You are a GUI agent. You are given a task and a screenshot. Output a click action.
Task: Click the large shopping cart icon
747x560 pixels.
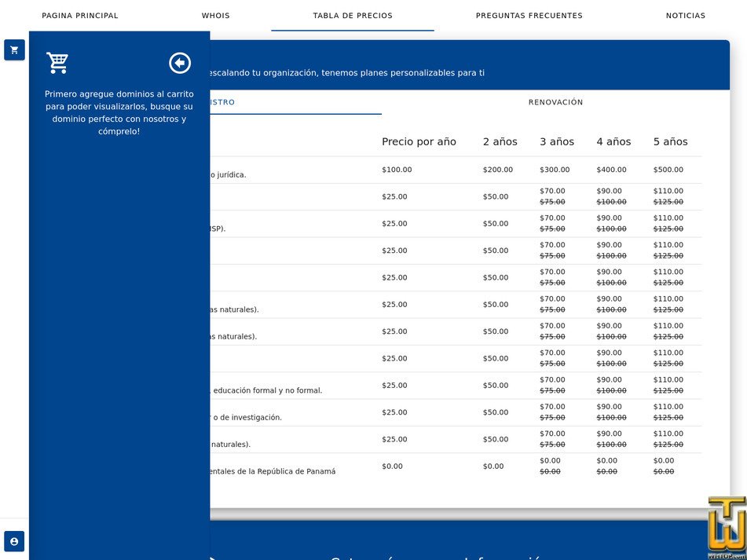click(57, 63)
